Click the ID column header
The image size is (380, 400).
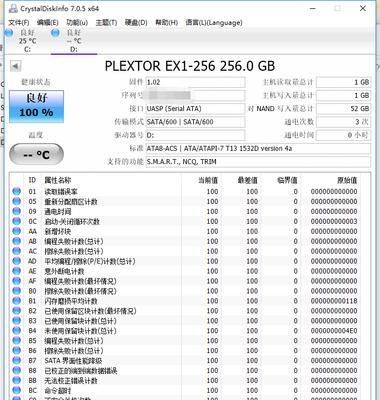point(32,180)
